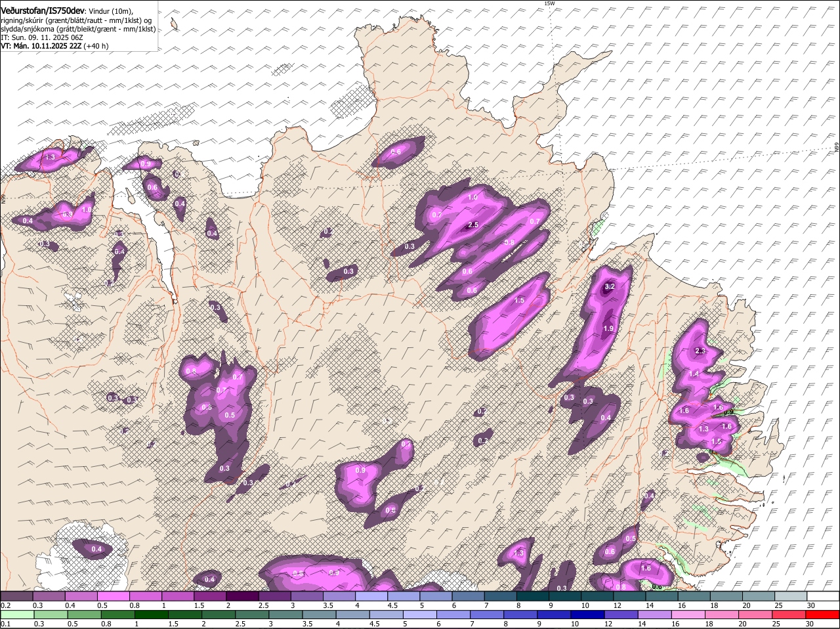Select the darkest green rain swatch between 1 and 1.5
This screenshot has width=840, height=629.
click(x=152, y=615)
